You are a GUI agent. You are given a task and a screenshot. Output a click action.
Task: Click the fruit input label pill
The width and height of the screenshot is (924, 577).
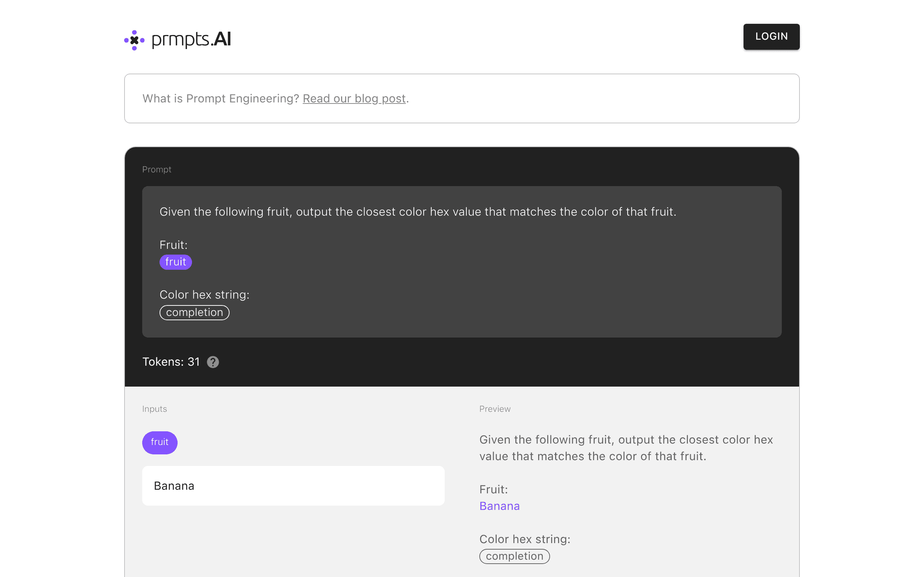(x=160, y=442)
